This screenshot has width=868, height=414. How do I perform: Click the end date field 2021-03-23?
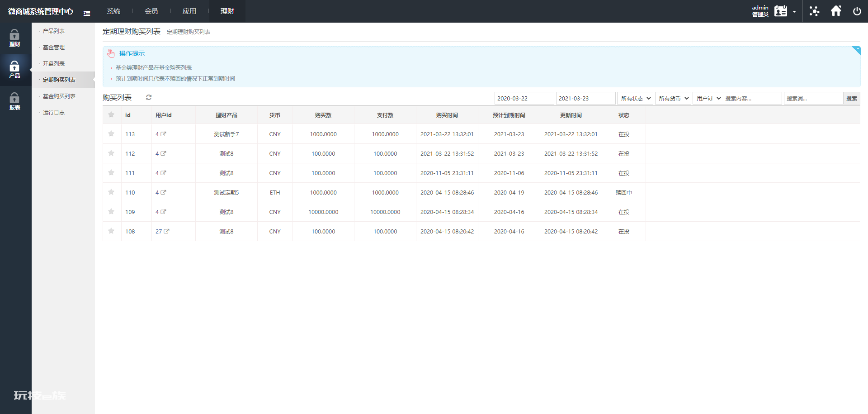586,98
